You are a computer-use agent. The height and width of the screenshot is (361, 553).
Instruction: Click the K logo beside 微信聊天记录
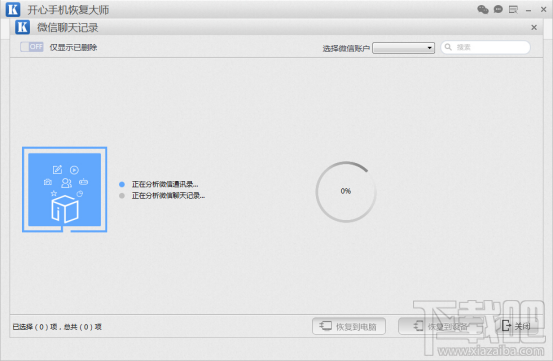[x=22, y=27]
